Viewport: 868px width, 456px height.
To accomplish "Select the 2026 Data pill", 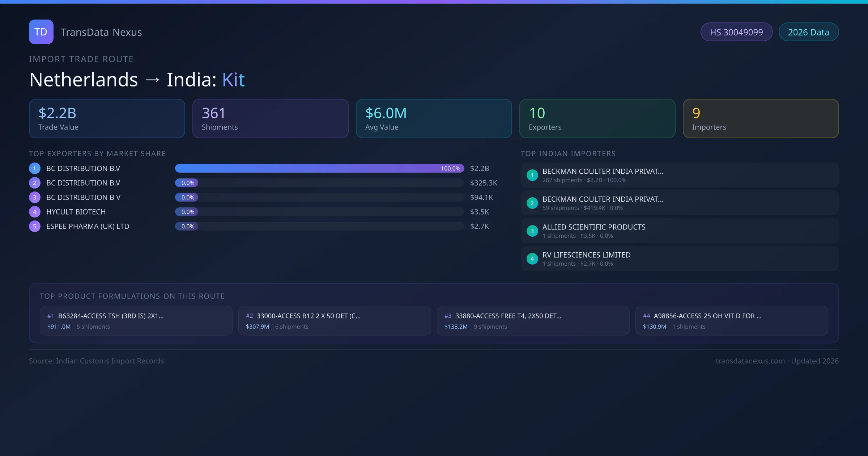I will click(x=808, y=32).
